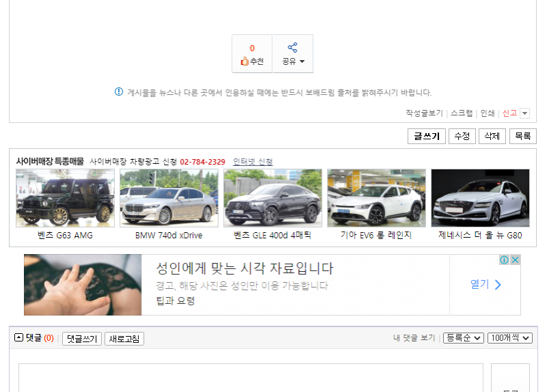Click the 벤츠 G63 AMG caption text
The height and width of the screenshot is (392, 547).
coord(65,235)
